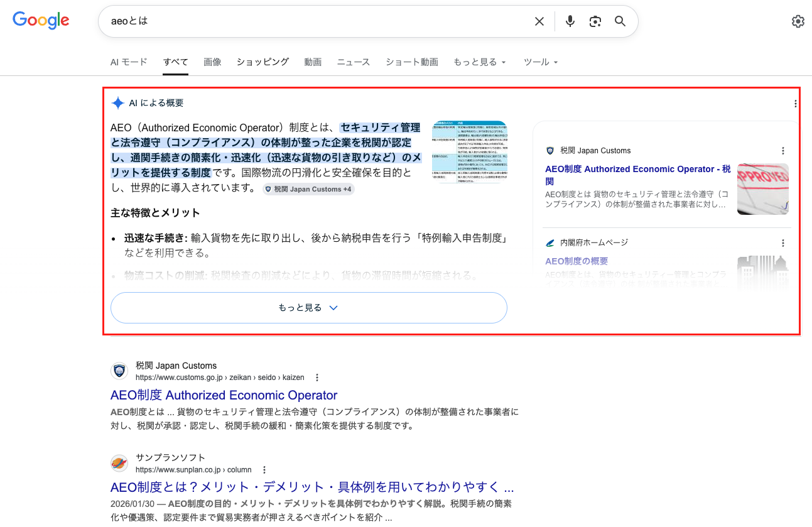Open the ニュース tab
The image size is (812, 527).
point(354,62)
